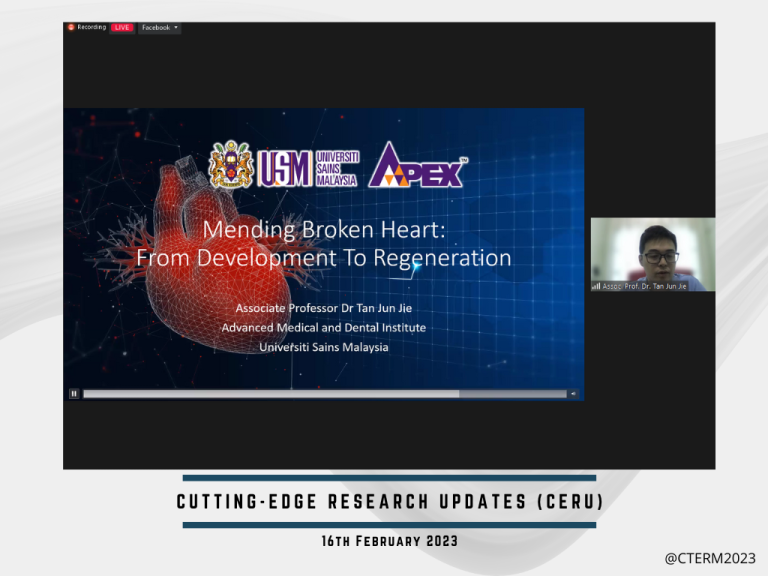This screenshot has width=768, height=576.
Task: Click the From Development To Regeneration subtitle
Action: 324,258
